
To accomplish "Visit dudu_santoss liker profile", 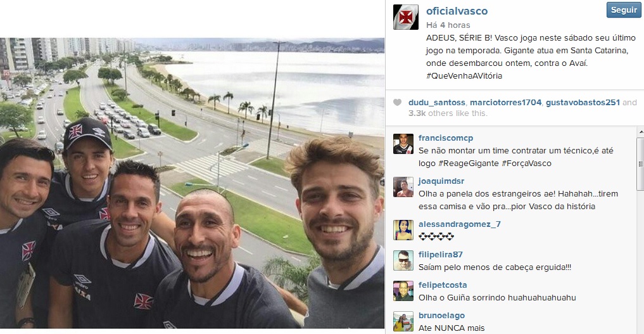I will [436, 103].
